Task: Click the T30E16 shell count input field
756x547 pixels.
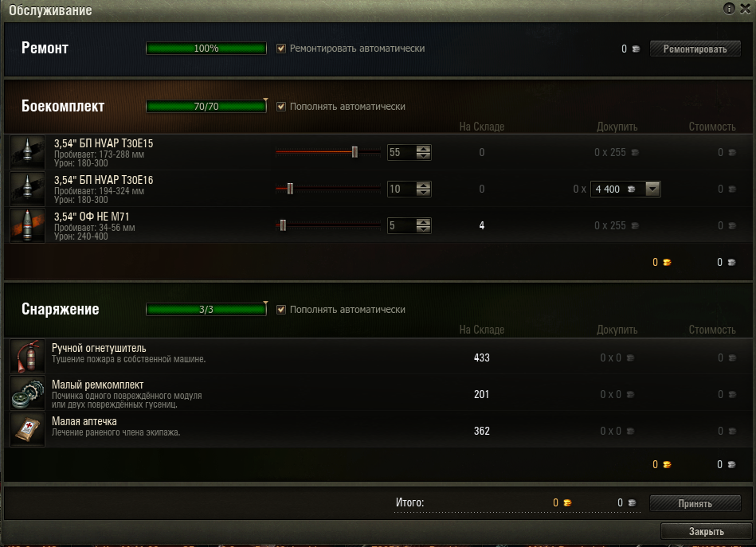Action: (x=402, y=189)
